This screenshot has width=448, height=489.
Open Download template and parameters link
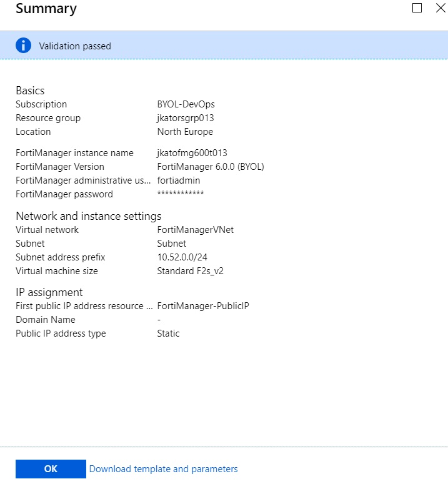[164, 469]
